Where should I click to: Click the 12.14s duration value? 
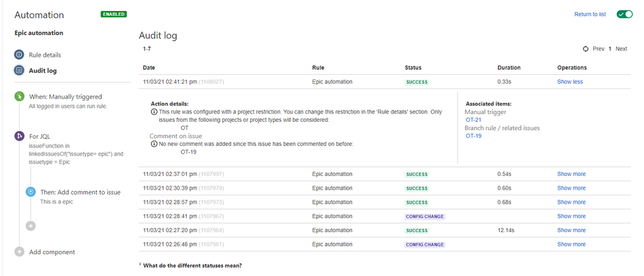click(x=505, y=230)
